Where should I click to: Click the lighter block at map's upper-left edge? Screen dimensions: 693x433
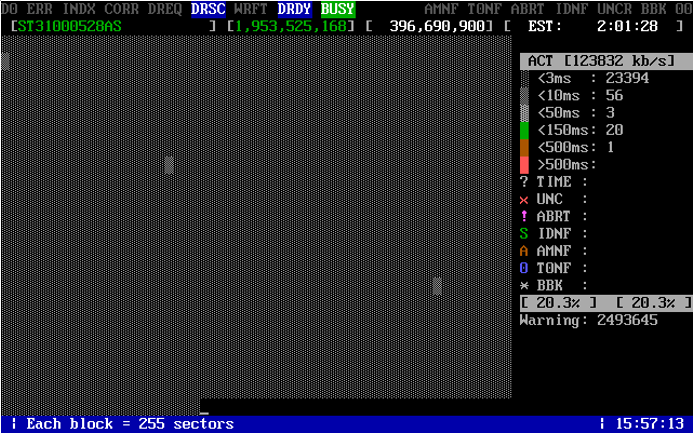5,61
